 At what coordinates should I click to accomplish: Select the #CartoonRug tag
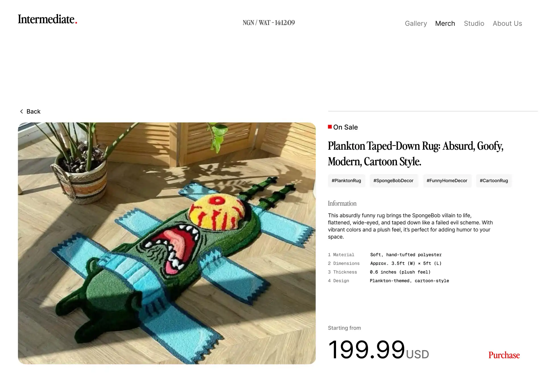click(x=493, y=181)
